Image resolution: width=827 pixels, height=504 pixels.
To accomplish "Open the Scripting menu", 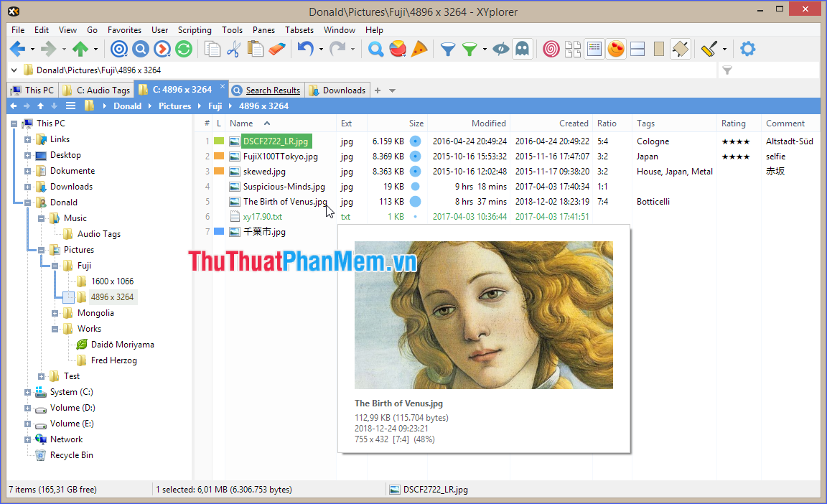I will coord(195,30).
